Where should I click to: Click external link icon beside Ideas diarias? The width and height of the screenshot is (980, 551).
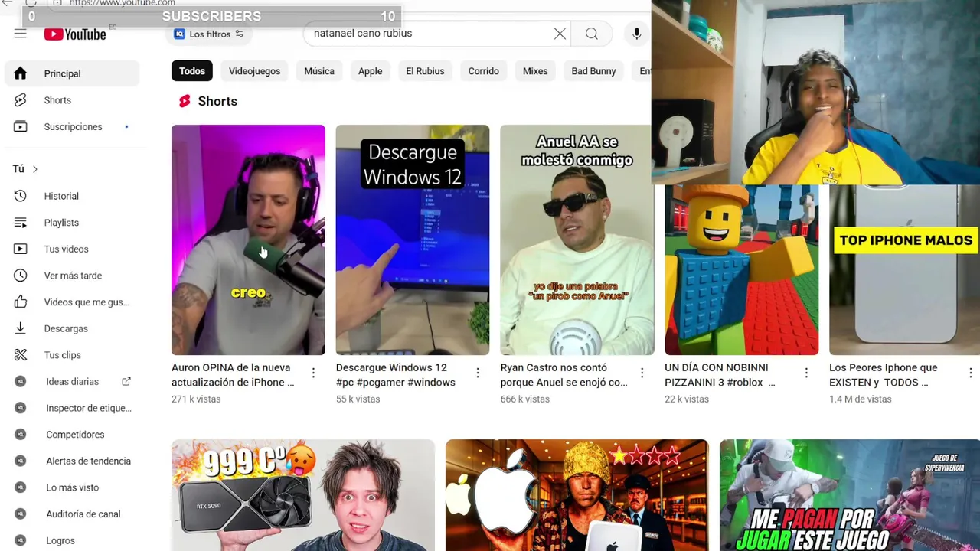point(126,381)
